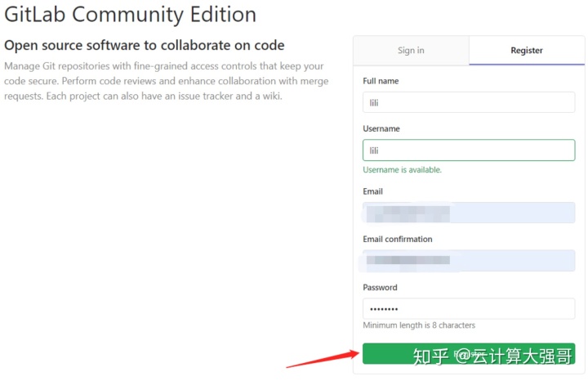
Task: Click the green Register submit button
Action: [x=469, y=353]
